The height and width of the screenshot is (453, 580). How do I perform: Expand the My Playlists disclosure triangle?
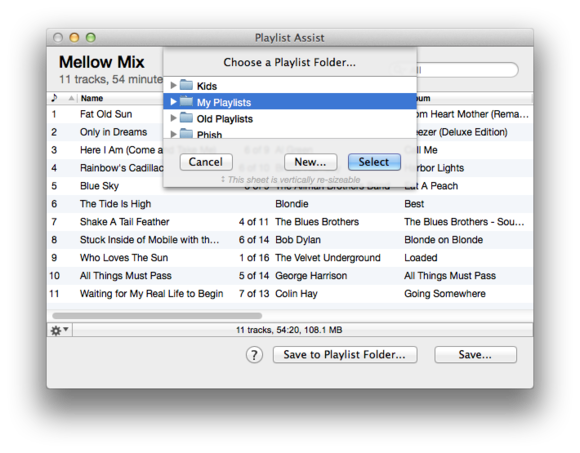173,102
